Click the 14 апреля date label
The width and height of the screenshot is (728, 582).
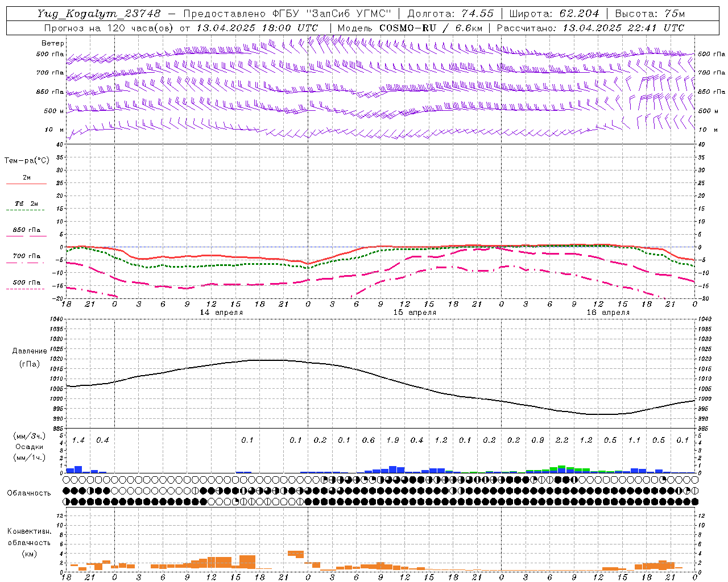pyautogui.click(x=221, y=313)
